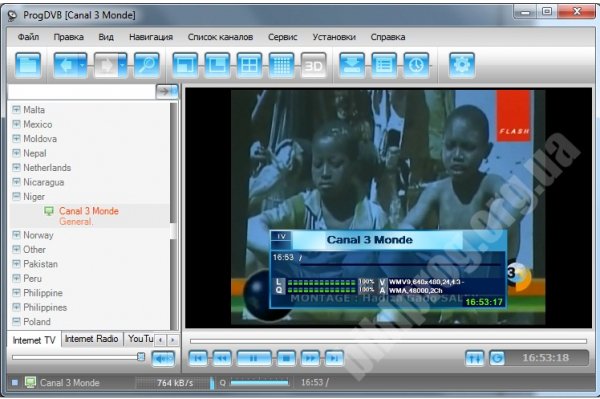
Task: Open the back button dropdown arrow
Action: click(83, 65)
